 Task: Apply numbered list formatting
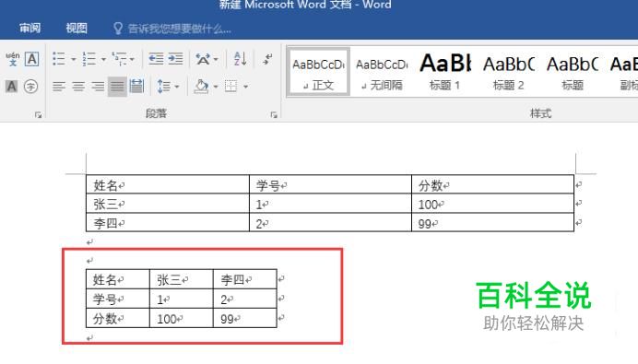click(x=89, y=59)
